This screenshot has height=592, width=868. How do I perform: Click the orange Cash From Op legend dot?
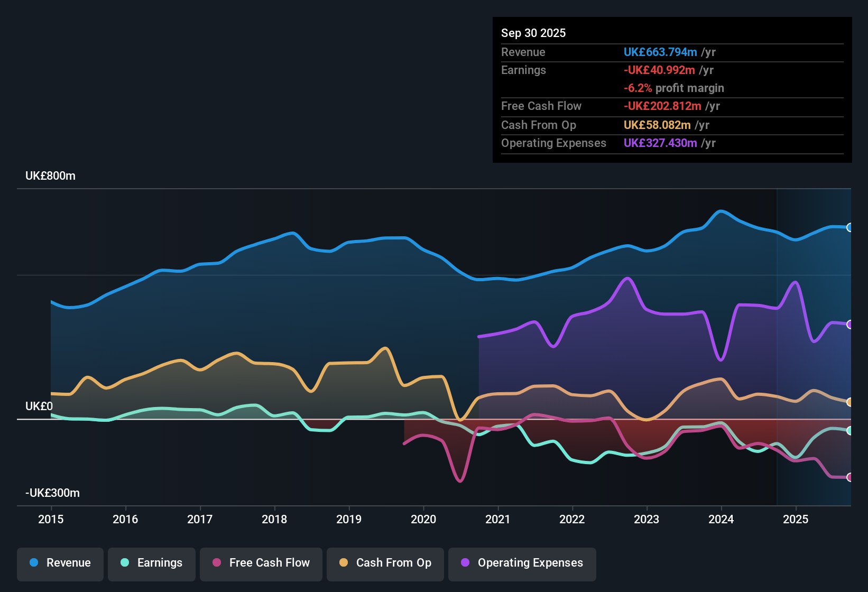click(x=344, y=563)
